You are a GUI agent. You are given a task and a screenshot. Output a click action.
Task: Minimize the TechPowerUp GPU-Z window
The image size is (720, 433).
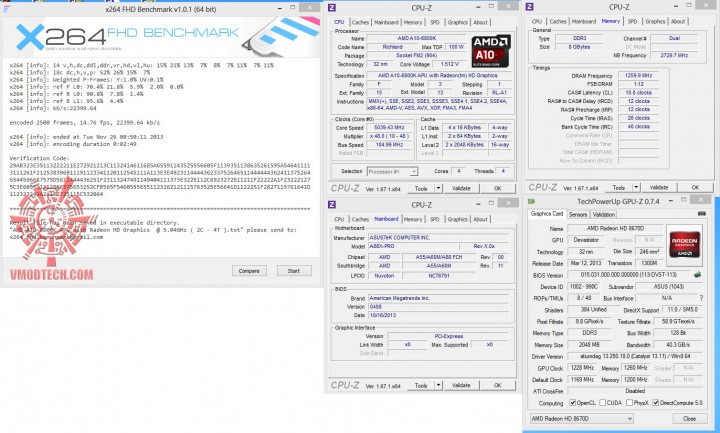[671, 200]
